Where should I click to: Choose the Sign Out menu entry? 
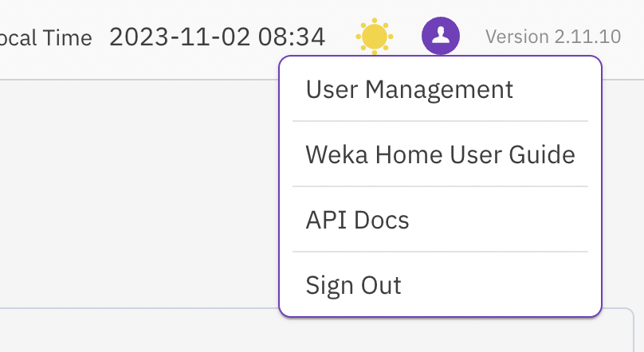pyautogui.click(x=354, y=285)
